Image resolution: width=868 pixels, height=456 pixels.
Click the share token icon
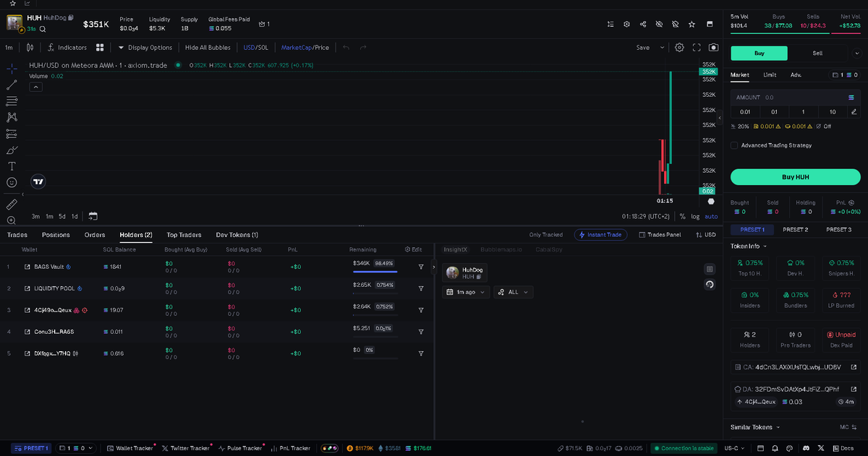tap(643, 24)
